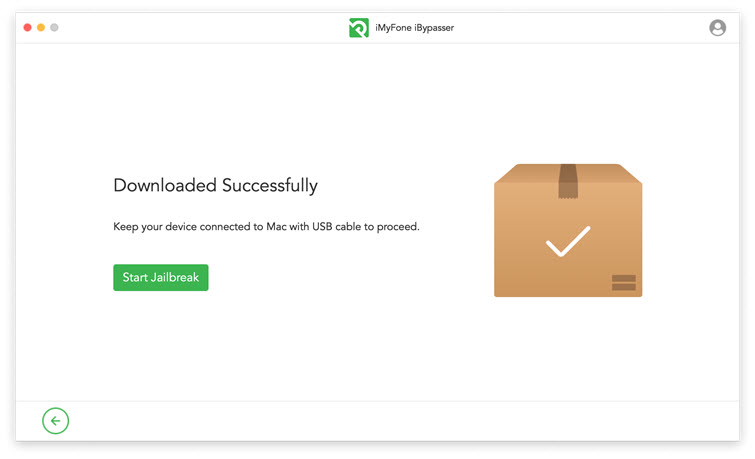Viewport: 755px width, 459px height.
Task: Click the gray zoom window button
Action: pos(55,27)
